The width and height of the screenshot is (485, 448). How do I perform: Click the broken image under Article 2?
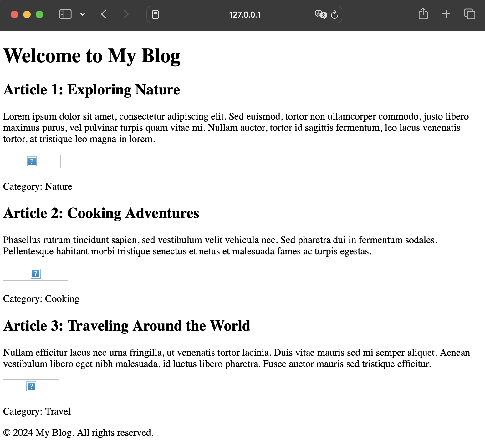pos(36,274)
